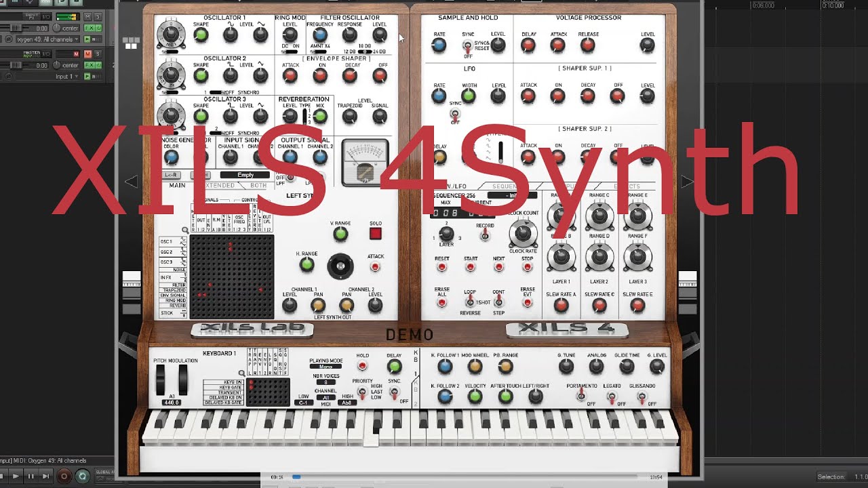Screen dimensions: 868x488
Task: Toggle the Legato switch
Action: coord(612,396)
